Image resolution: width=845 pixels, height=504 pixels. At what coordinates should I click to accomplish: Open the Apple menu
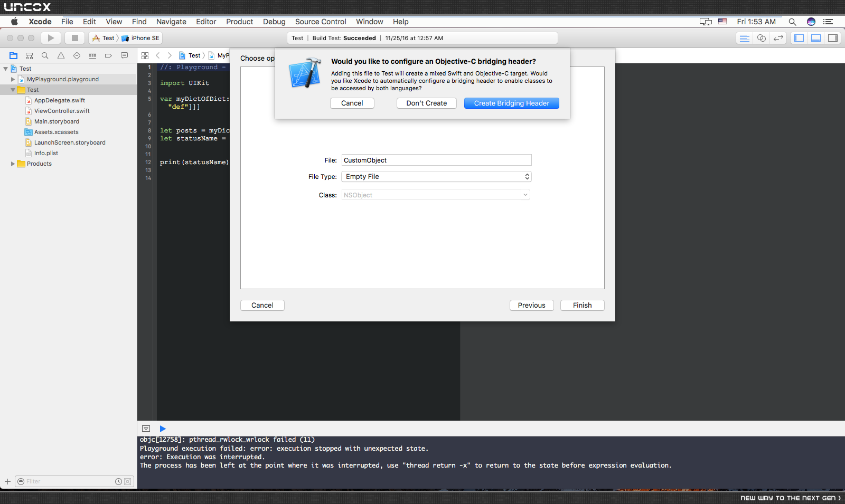[15, 22]
